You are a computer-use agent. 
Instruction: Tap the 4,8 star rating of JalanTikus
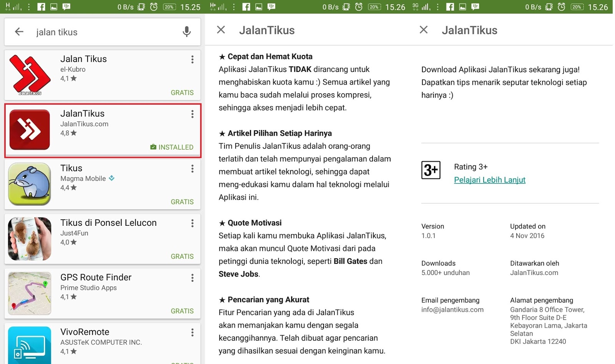[x=68, y=133]
